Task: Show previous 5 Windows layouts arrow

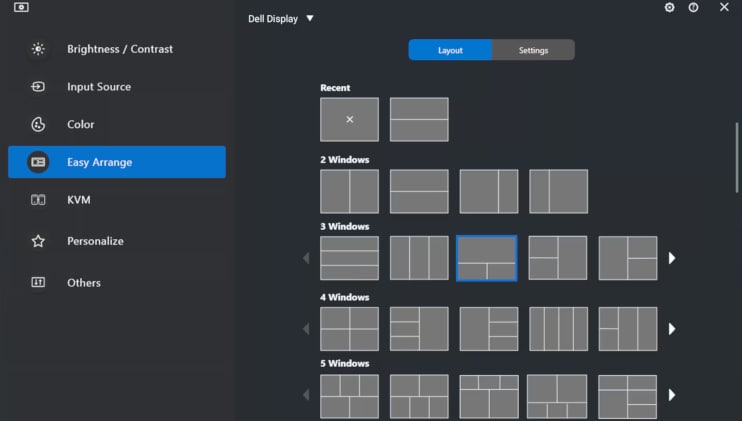Action: point(306,395)
